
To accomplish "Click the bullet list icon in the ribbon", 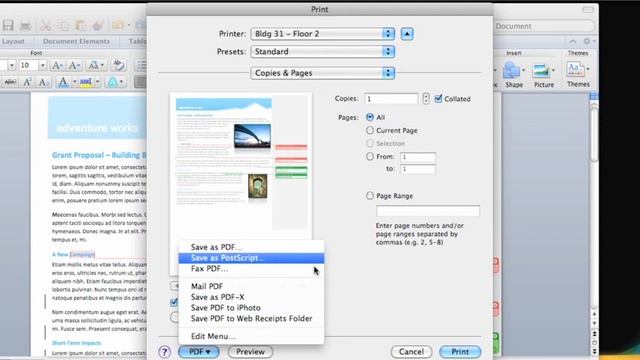I will coord(141,65).
